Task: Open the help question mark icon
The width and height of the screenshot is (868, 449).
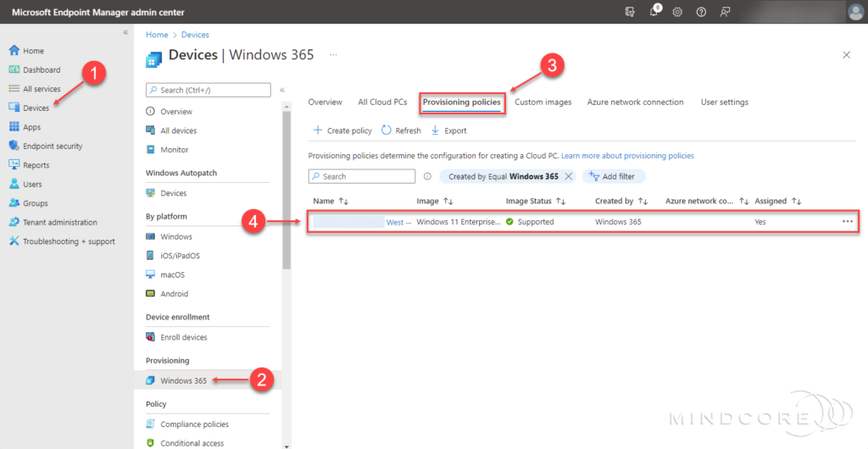Action: pos(701,12)
